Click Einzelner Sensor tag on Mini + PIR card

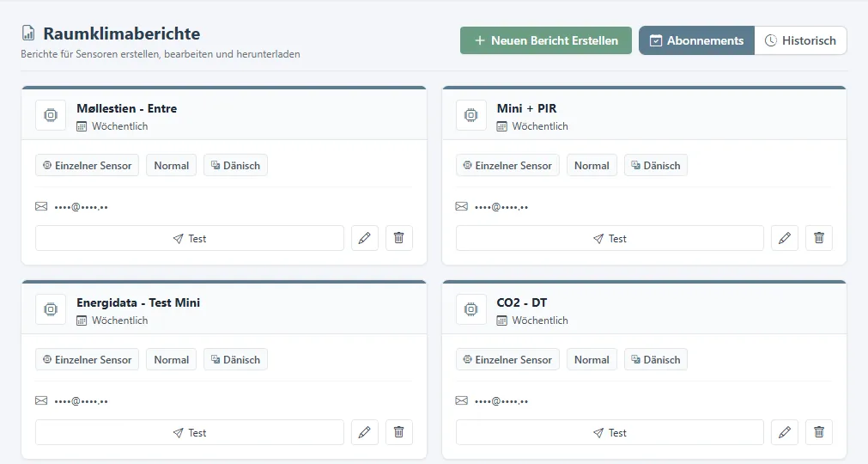[x=507, y=165]
